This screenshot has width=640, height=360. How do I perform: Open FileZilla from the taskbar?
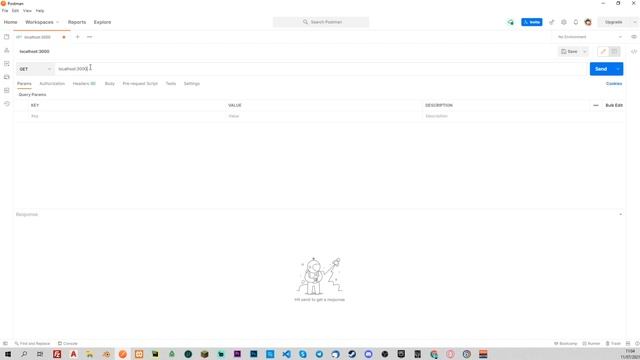click(57, 354)
